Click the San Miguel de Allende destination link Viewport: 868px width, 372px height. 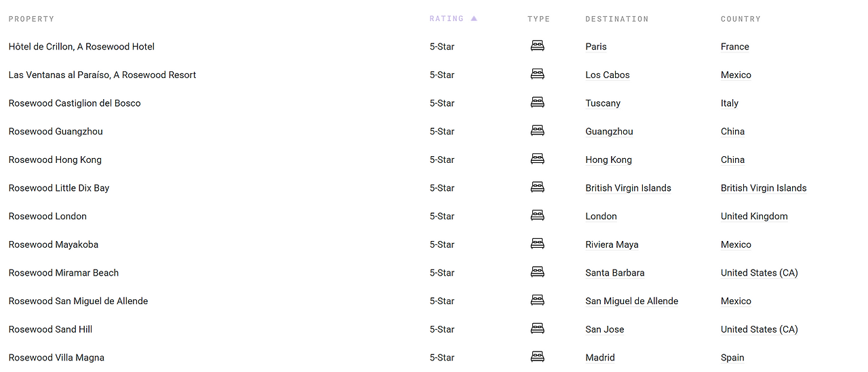coord(631,301)
